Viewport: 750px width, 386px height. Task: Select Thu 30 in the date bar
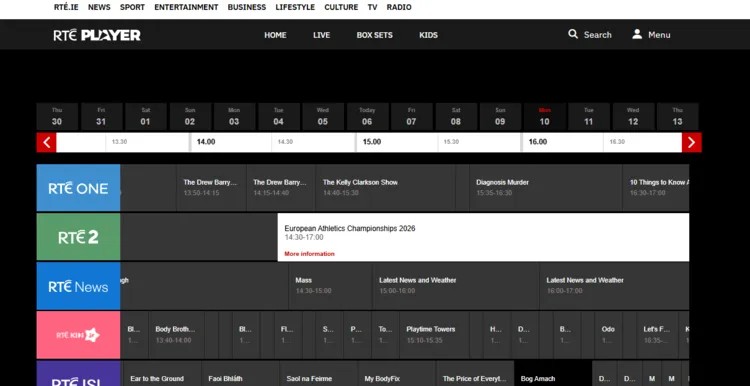tap(57, 117)
